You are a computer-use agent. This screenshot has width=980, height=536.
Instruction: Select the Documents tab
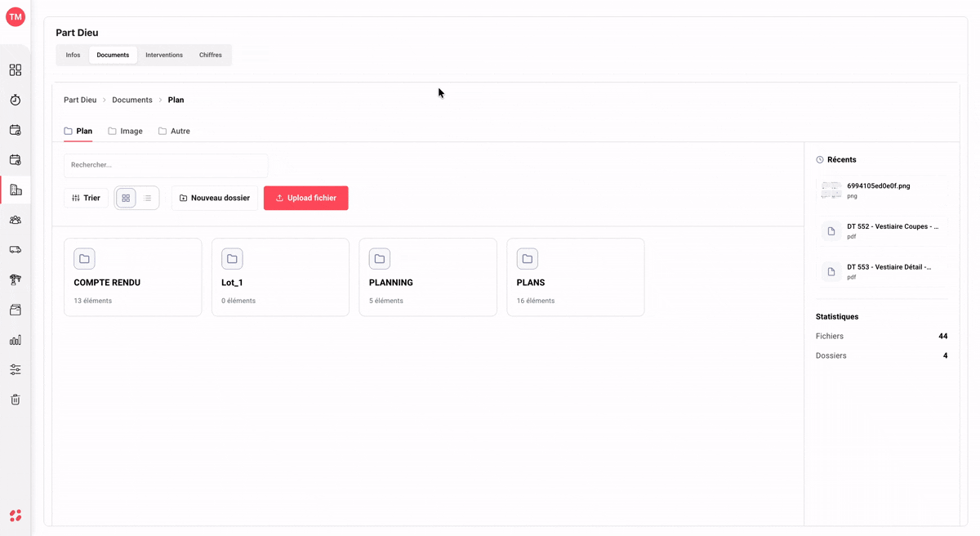[113, 55]
